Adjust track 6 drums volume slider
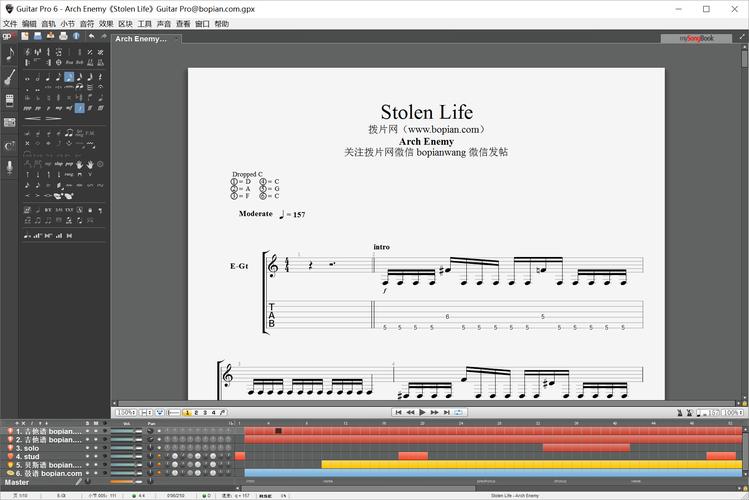 pos(127,473)
